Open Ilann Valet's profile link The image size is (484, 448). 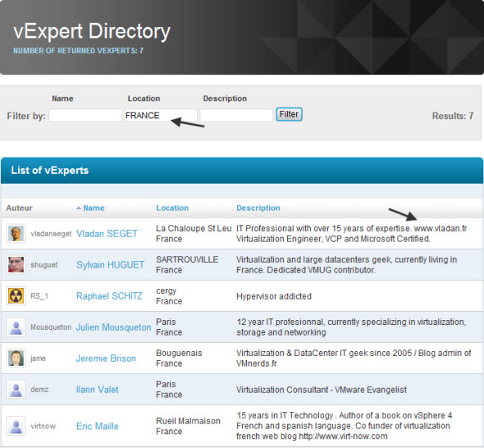pos(98,390)
